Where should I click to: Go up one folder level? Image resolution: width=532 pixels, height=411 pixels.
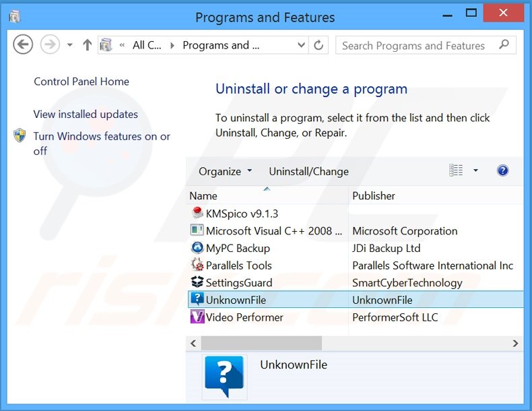[87, 44]
